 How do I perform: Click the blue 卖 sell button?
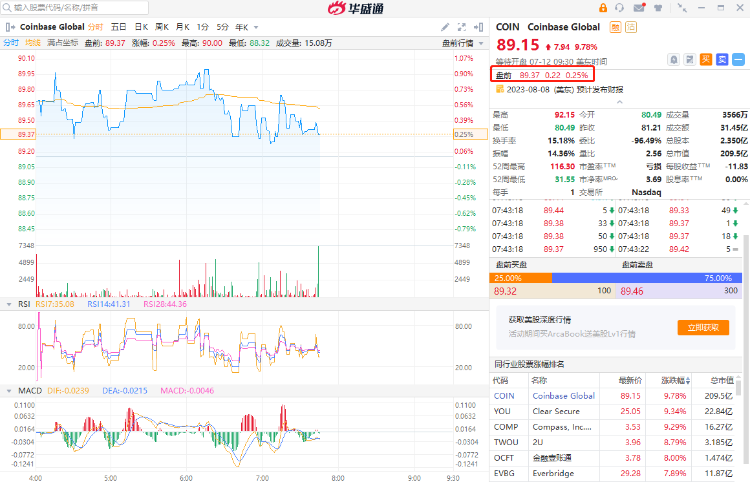[x=722, y=60]
